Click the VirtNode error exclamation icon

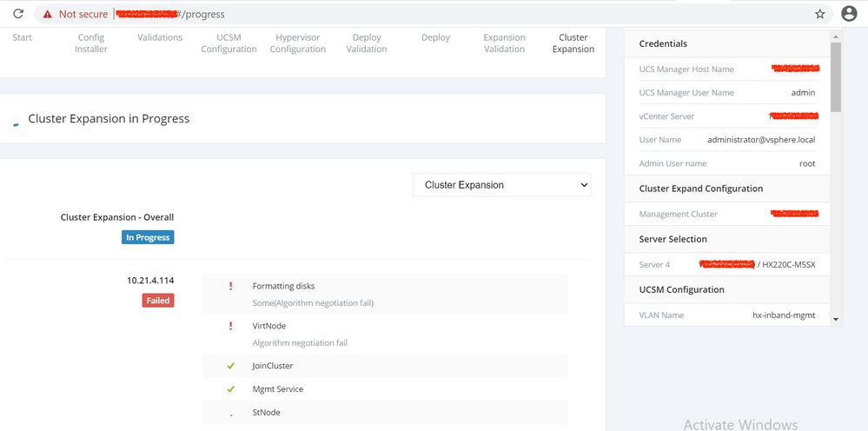click(230, 326)
